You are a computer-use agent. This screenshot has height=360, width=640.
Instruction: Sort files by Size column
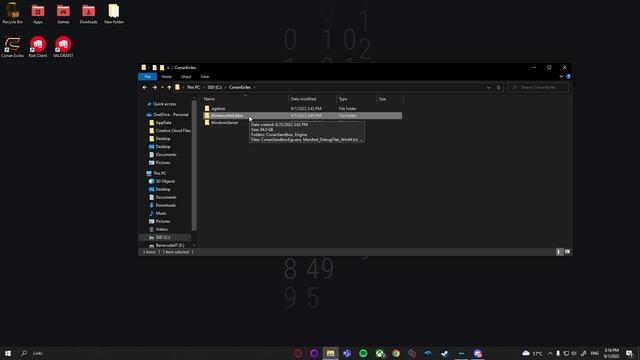[390, 99]
